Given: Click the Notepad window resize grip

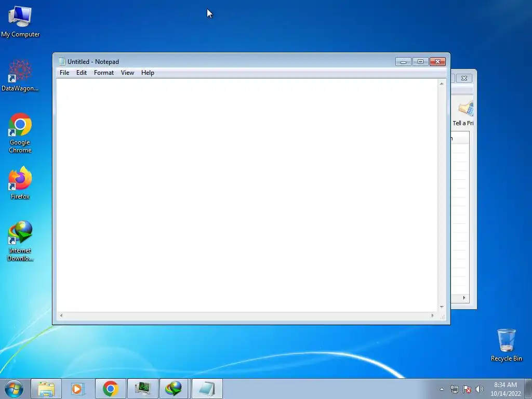Looking at the screenshot, I should (x=443, y=317).
